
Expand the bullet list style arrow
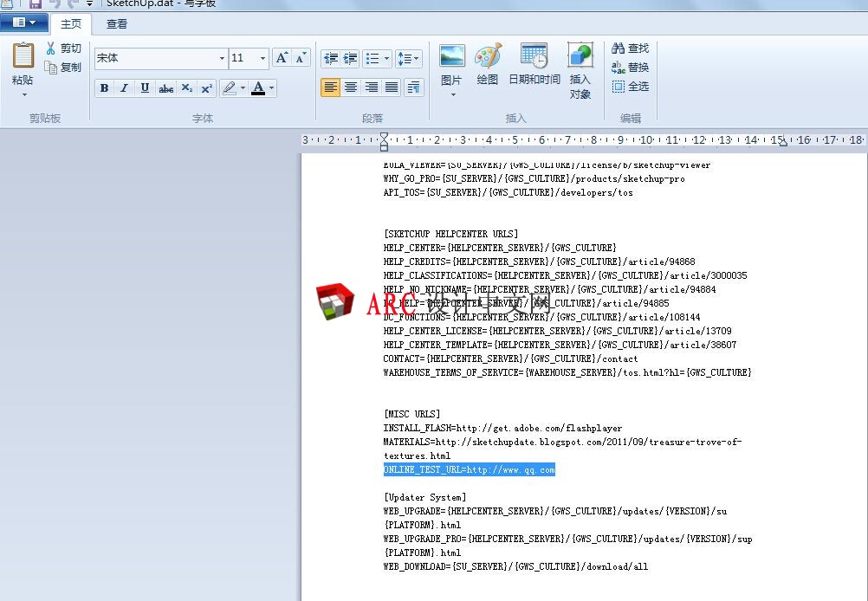pos(386,58)
